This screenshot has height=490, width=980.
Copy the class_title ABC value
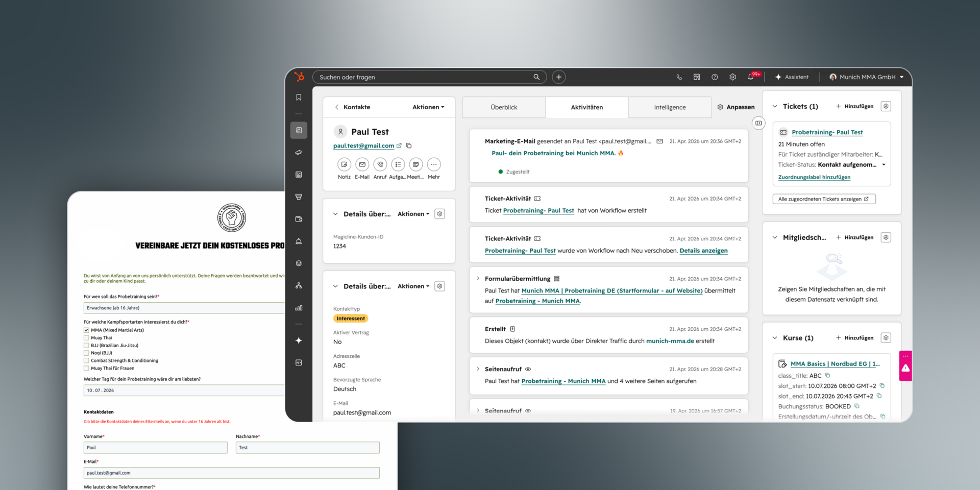[828, 376]
